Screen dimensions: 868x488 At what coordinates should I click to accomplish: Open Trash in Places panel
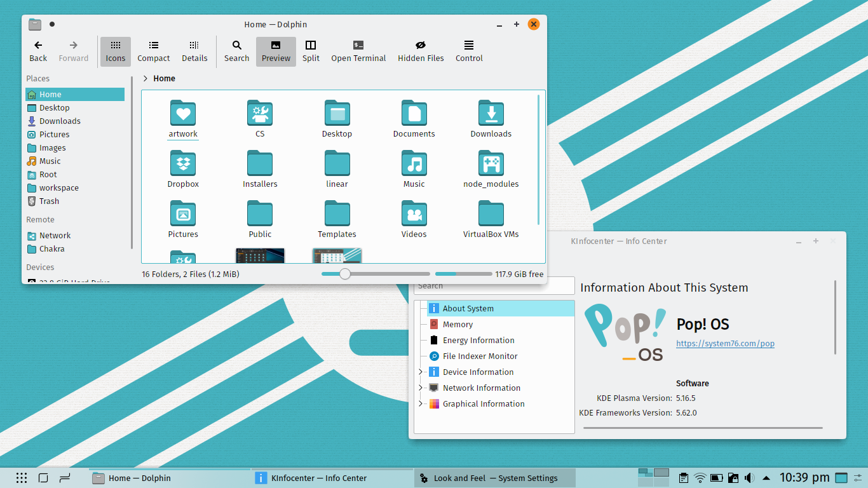click(x=75, y=201)
